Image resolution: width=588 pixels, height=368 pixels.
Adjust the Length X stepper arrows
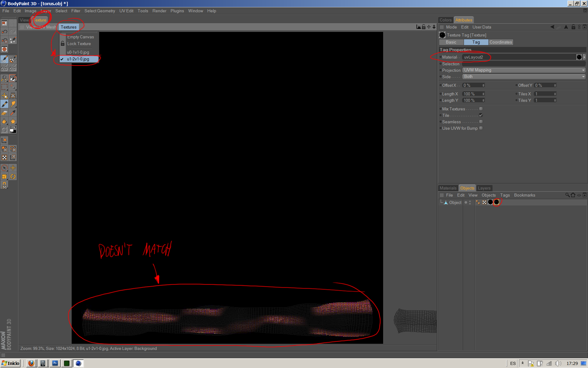(483, 94)
